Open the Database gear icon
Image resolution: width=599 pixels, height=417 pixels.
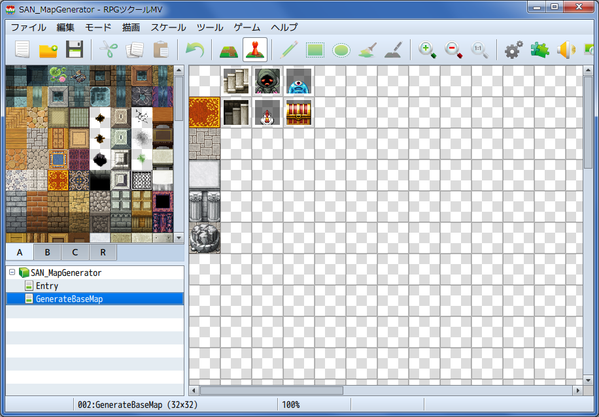(x=513, y=50)
